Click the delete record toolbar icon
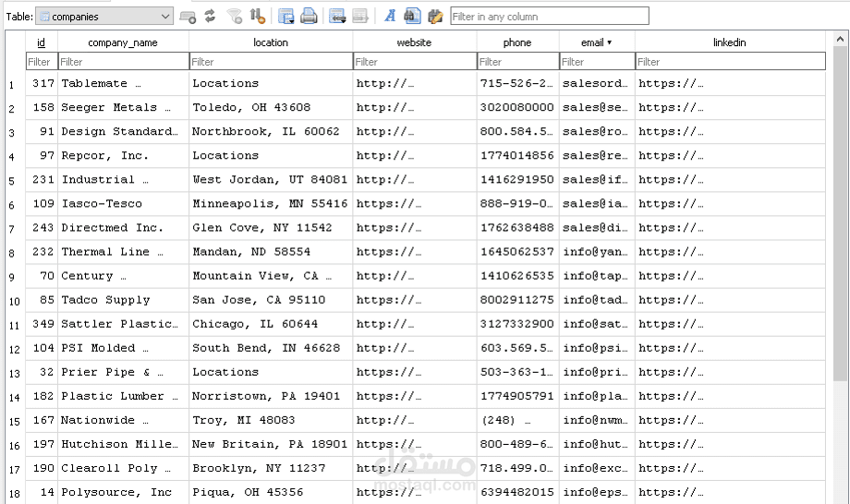The image size is (850, 504). click(x=360, y=17)
